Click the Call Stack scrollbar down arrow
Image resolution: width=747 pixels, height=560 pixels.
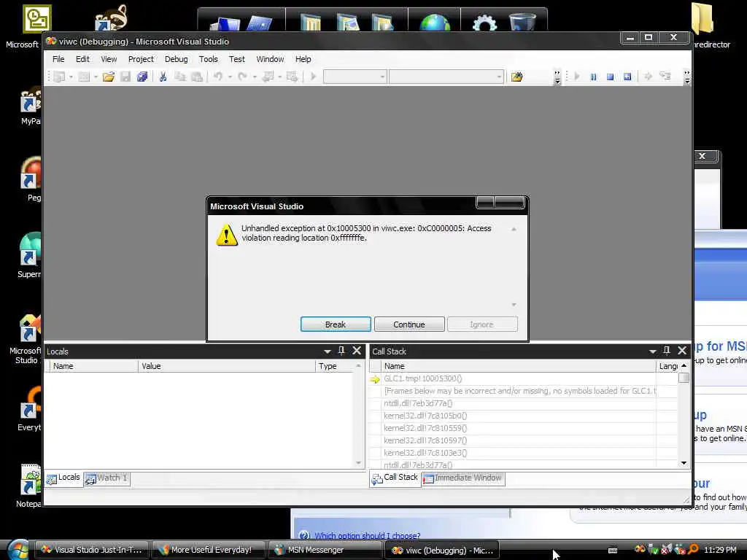[x=684, y=463]
